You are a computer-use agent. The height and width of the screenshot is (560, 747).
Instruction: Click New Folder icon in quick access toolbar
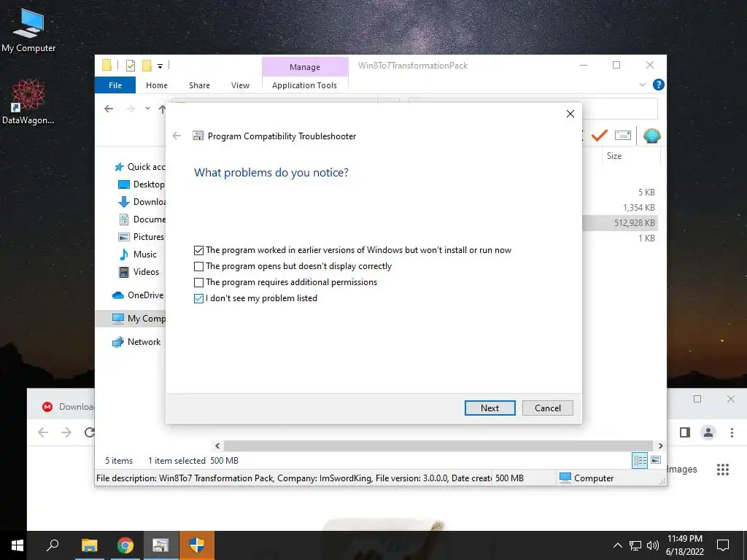pos(147,66)
